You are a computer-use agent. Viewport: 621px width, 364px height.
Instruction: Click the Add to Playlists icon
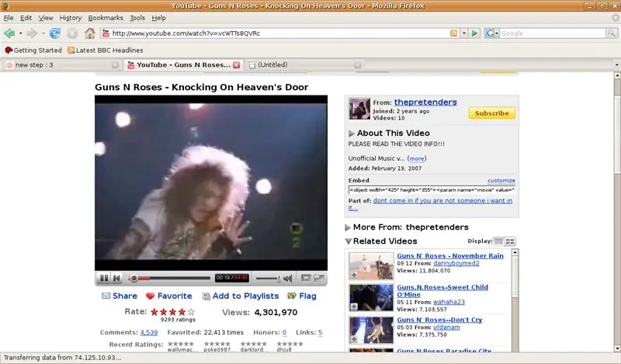pyautogui.click(x=206, y=296)
